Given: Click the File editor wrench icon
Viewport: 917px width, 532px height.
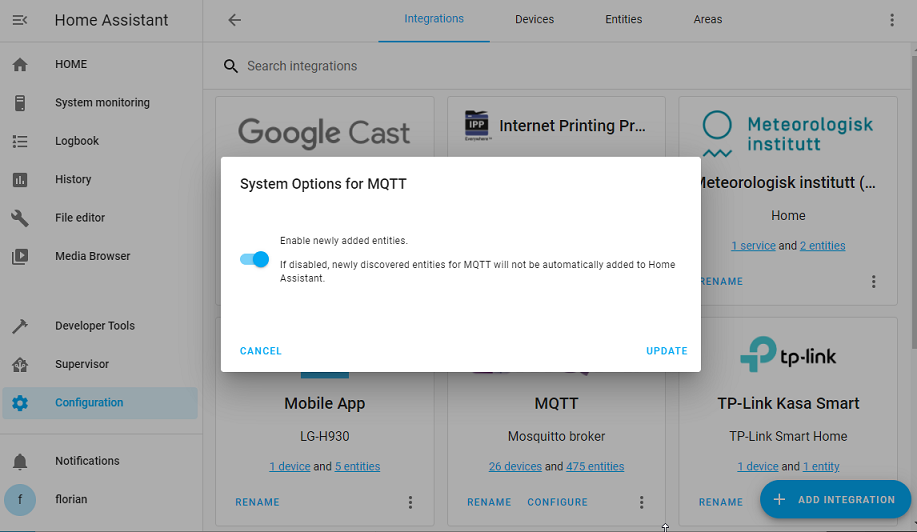Looking at the screenshot, I should pyautogui.click(x=20, y=218).
